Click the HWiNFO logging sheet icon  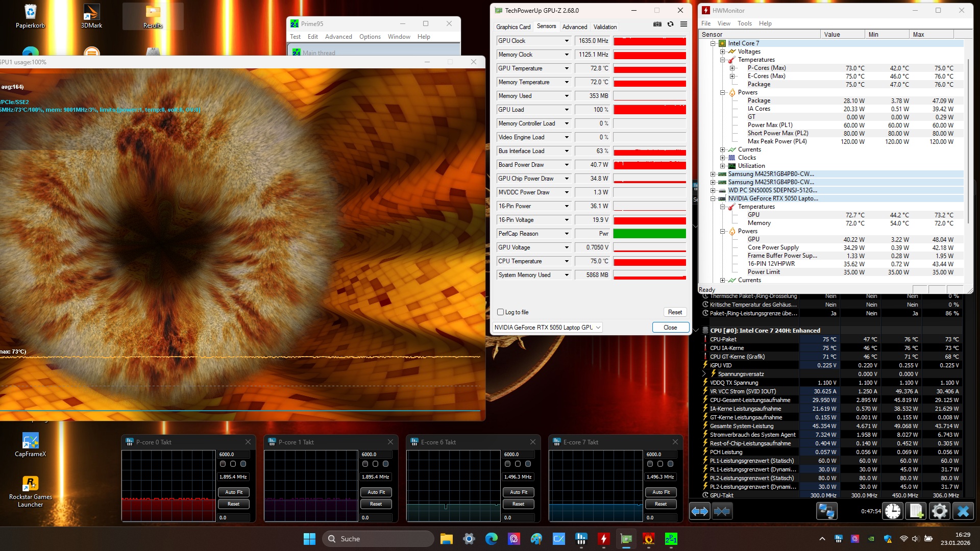(916, 511)
